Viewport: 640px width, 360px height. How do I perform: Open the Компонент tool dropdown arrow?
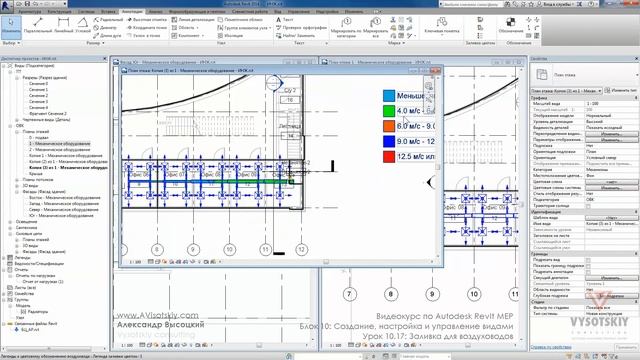(203, 36)
